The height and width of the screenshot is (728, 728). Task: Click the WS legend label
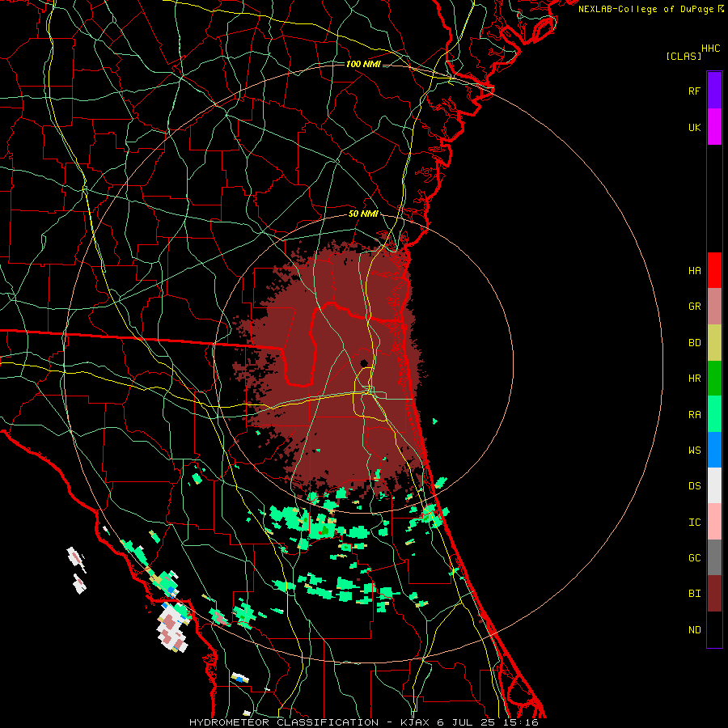pyautogui.click(x=694, y=450)
